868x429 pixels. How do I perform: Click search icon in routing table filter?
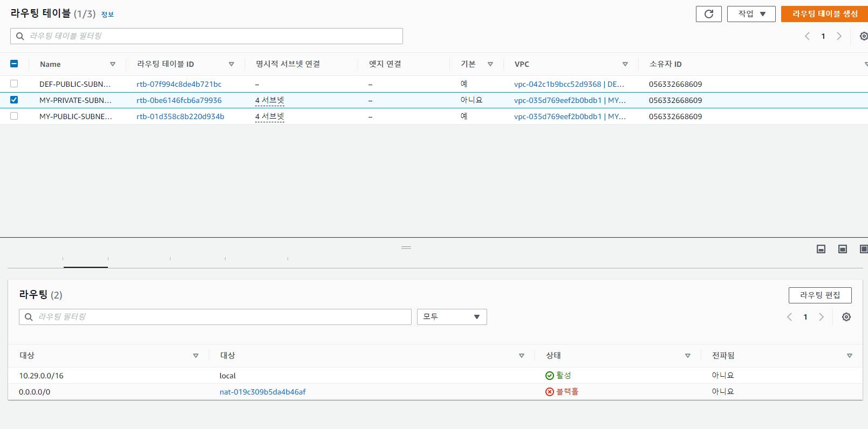(x=20, y=36)
